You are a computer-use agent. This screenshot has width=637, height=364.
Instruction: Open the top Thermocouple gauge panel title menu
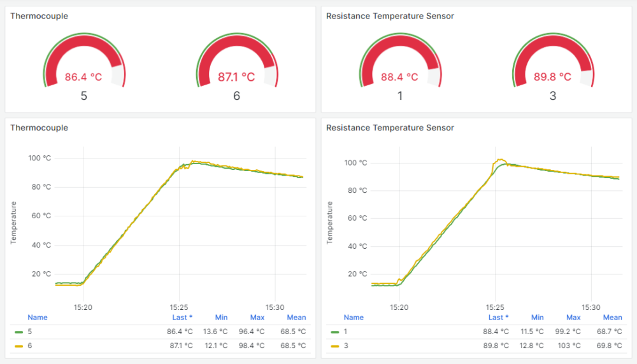pyautogui.click(x=39, y=16)
